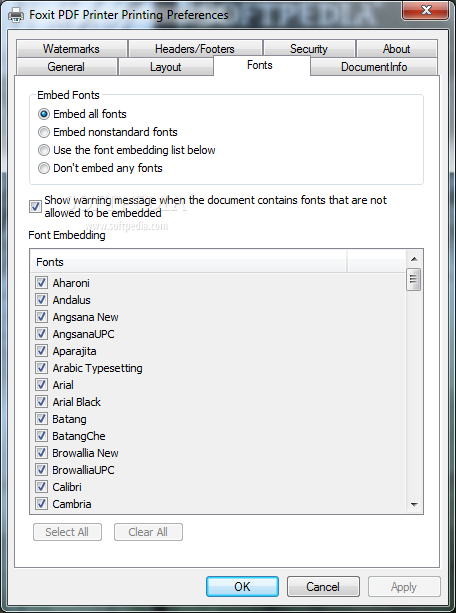Select the Fonts tab
The height and width of the screenshot is (613, 456).
[x=260, y=65]
